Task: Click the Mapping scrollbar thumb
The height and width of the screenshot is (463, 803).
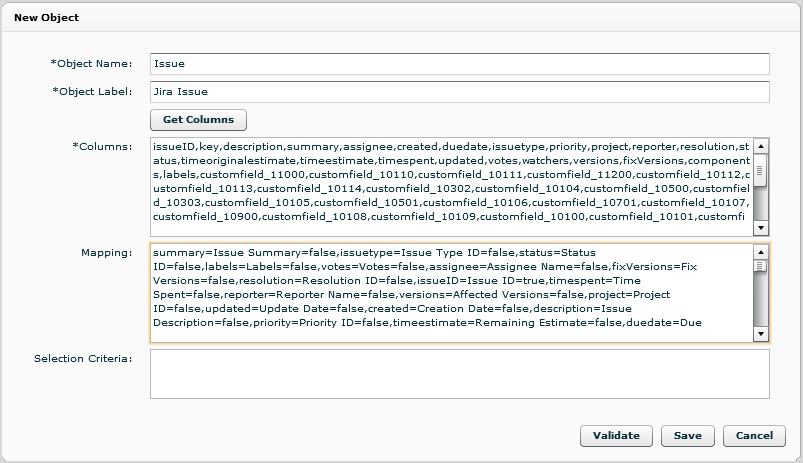Action: coord(761,267)
